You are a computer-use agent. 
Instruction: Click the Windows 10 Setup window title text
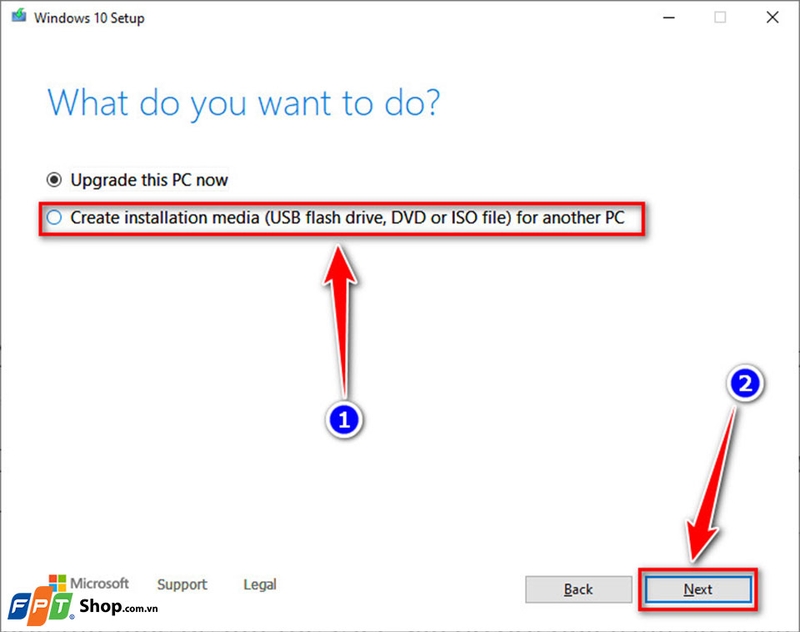[89, 18]
